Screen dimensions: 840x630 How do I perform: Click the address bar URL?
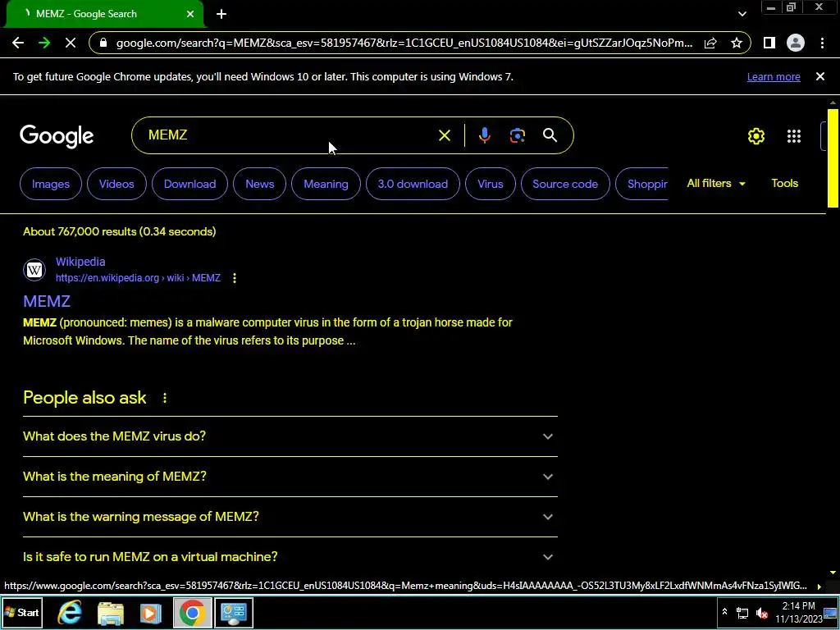[404, 43]
